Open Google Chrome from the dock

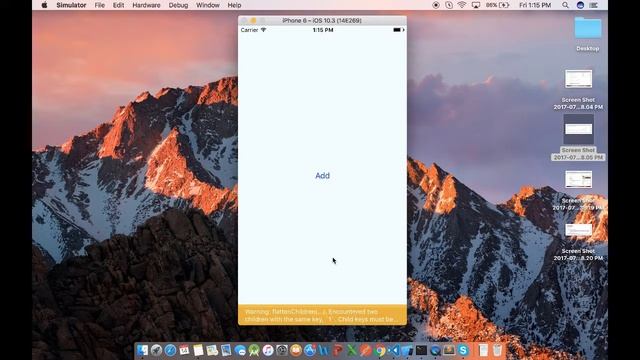point(380,350)
